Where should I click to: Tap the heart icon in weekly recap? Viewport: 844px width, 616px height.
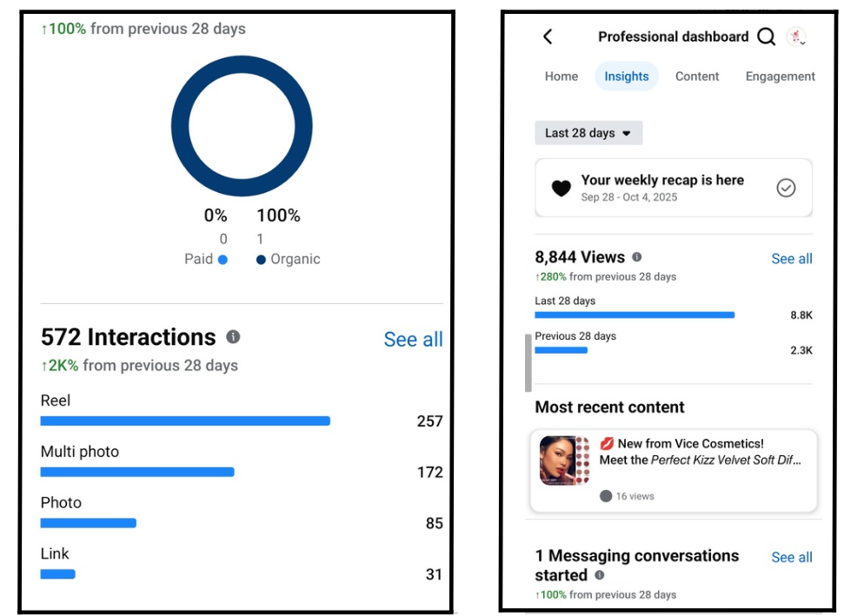pyautogui.click(x=562, y=188)
